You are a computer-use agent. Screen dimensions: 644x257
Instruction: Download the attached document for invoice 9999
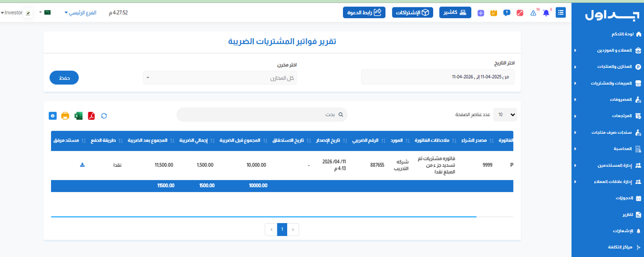click(x=83, y=165)
